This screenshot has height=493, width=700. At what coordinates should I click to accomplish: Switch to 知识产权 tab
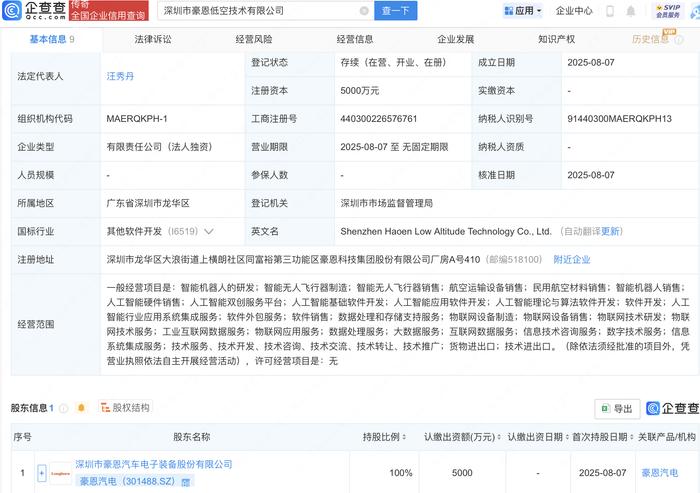557,39
